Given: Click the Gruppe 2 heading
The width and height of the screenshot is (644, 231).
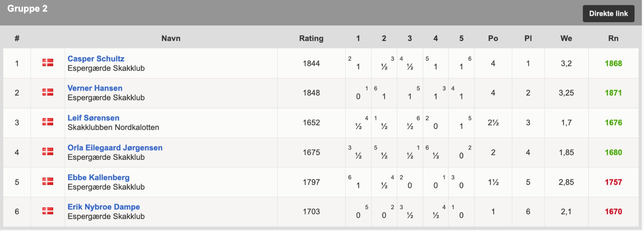Looking at the screenshot, I should pos(27,9).
